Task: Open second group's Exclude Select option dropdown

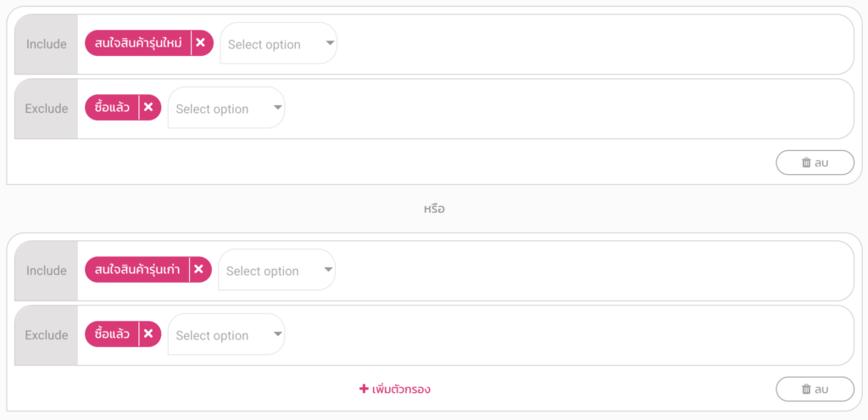Action: pyautogui.click(x=226, y=334)
